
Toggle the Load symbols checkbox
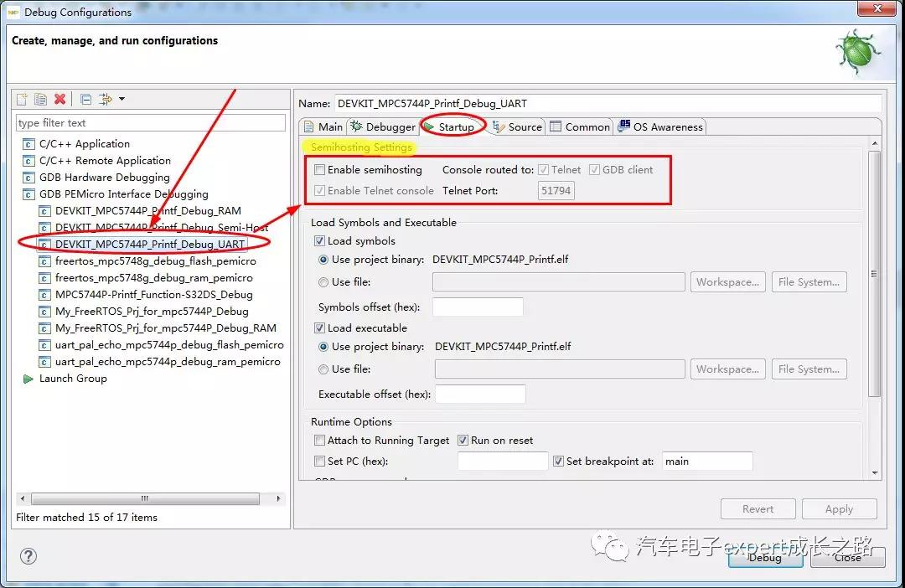pyautogui.click(x=319, y=240)
